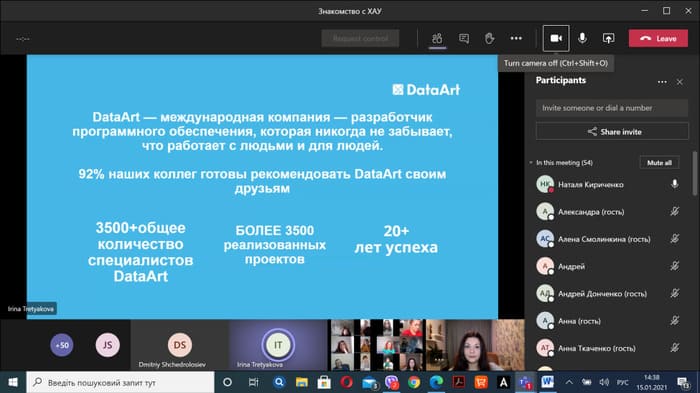Open File Explorer from the taskbar

click(x=302, y=382)
